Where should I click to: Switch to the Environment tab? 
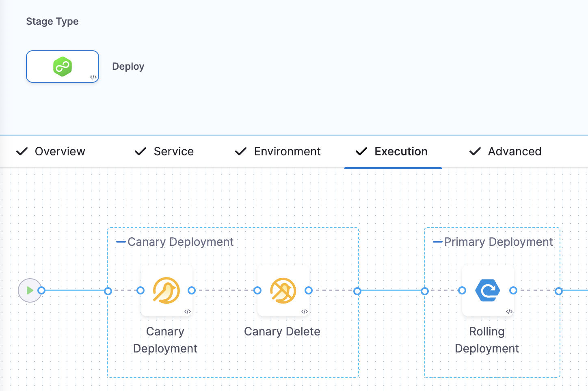pos(287,151)
